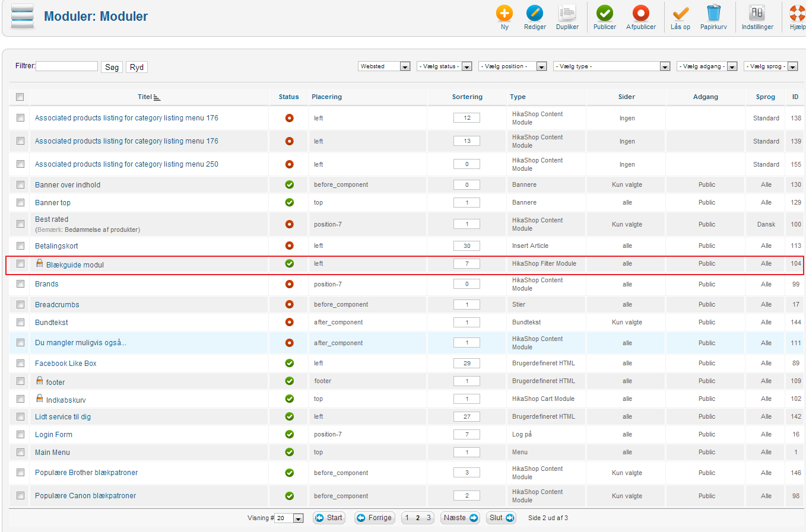This screenshot has width=806, height=532.
Task: Click the Dupliker toolbar icon
Action: [x=567, y=14]
